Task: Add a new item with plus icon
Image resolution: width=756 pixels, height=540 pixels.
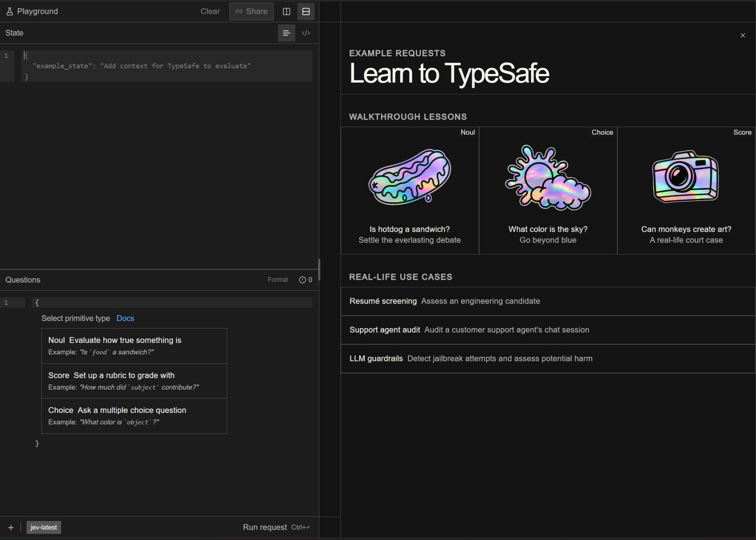Action: pos(11,527)
